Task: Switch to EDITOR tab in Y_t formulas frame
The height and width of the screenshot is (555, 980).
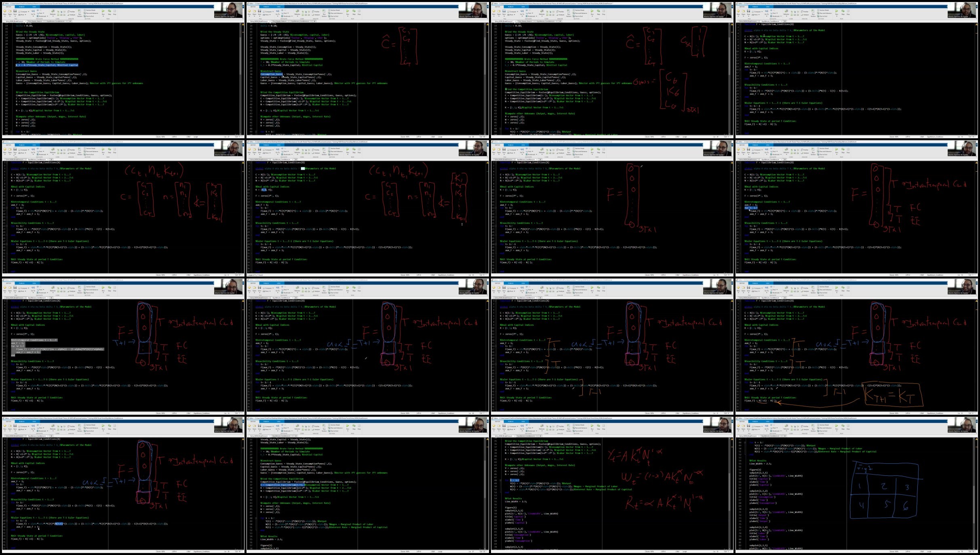Action: (497, 421)
